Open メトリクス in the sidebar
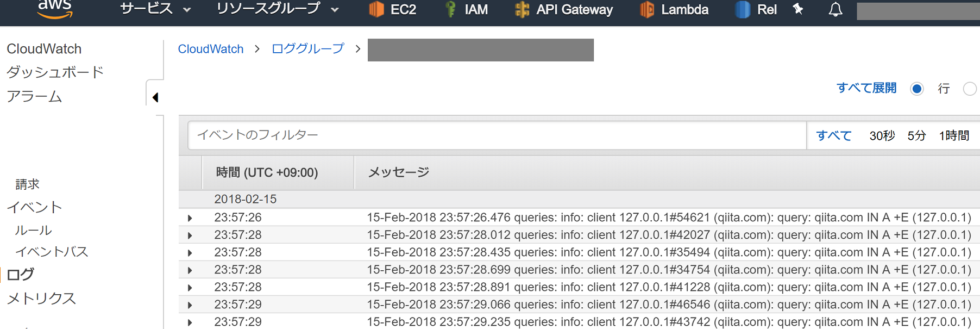 pos(41,298)
